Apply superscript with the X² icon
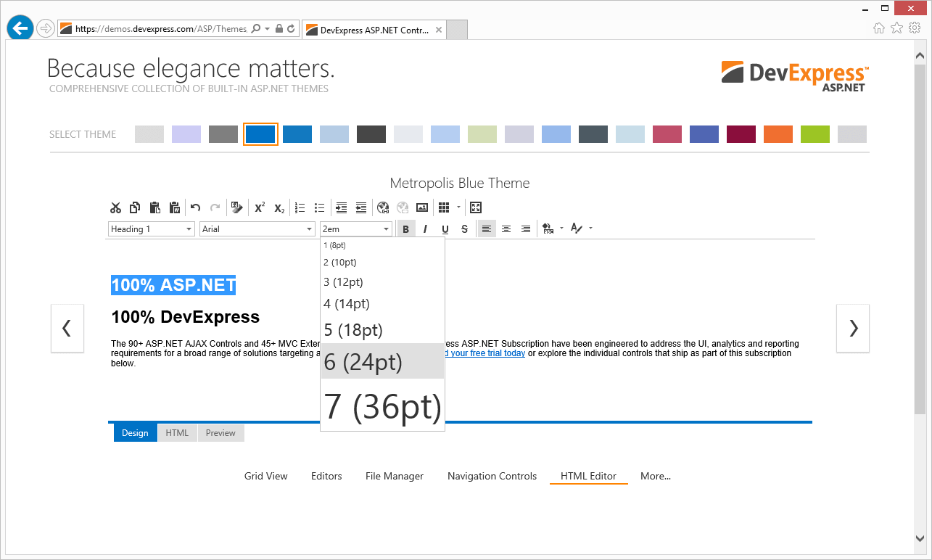 (x=259, y=207)
